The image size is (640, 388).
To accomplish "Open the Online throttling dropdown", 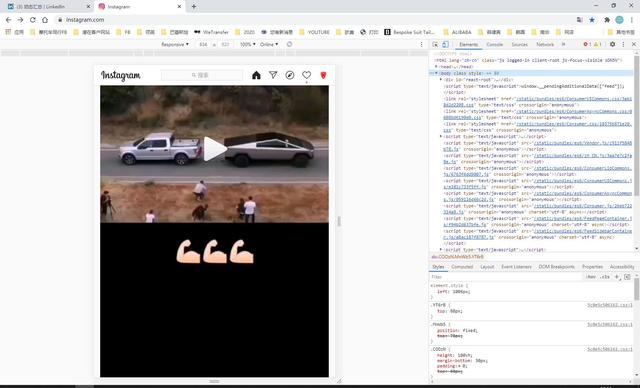I will point(269,44).
